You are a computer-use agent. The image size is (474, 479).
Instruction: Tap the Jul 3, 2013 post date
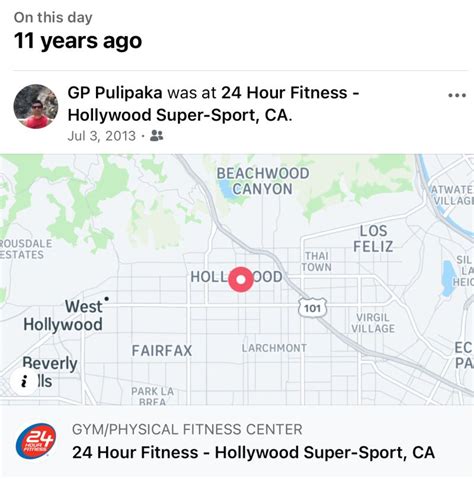pos(102,136)
